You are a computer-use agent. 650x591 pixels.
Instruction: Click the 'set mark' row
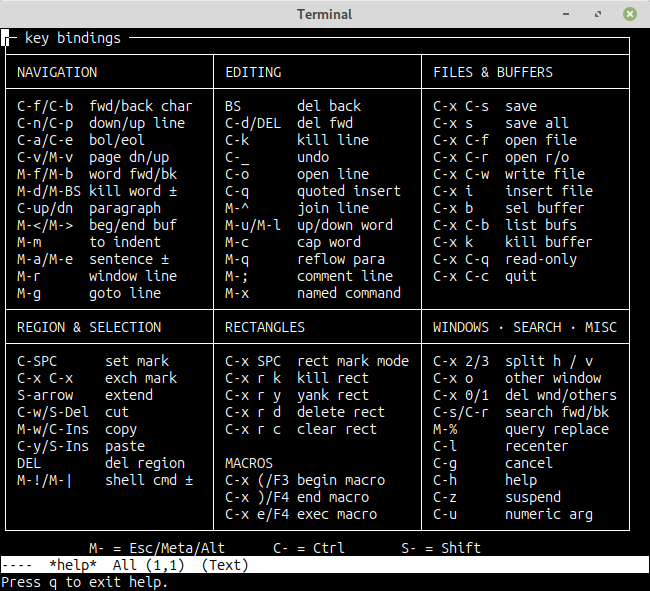click(93, 361)
